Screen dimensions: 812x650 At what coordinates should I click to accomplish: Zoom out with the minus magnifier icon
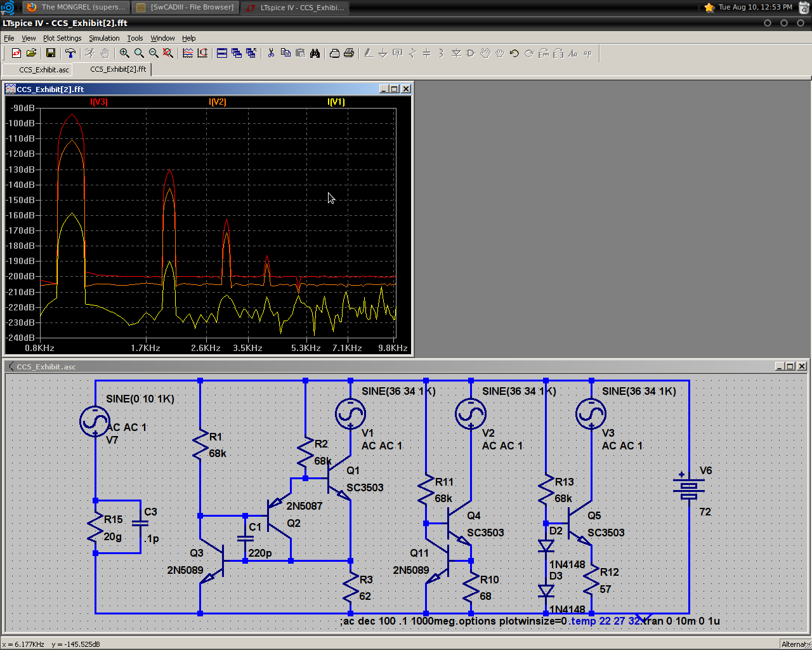pos(154,53)
